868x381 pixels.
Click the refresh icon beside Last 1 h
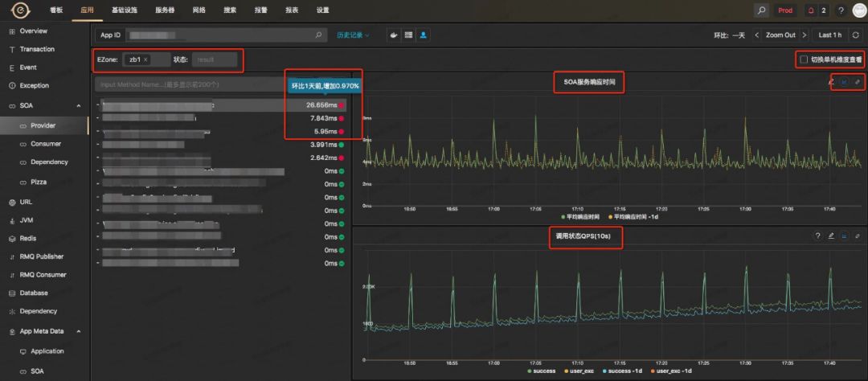coord(855,35)
